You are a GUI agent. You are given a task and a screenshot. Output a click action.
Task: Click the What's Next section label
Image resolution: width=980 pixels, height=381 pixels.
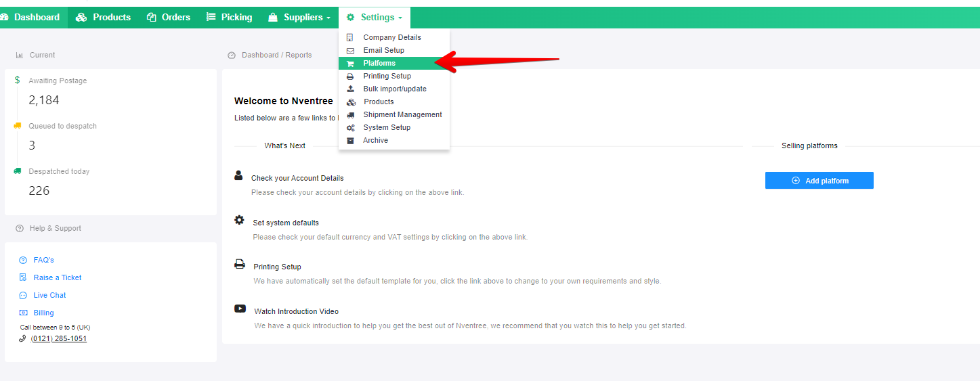(x=285, y=145)
